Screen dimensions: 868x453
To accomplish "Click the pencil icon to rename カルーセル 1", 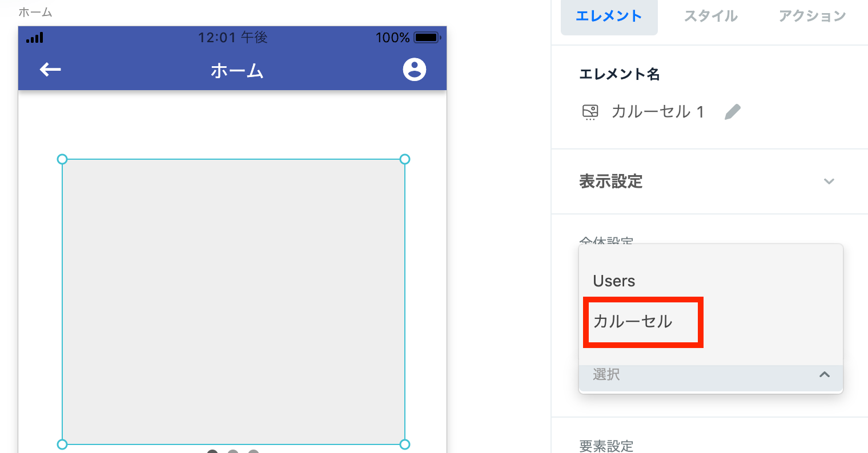I will [732, 112].
